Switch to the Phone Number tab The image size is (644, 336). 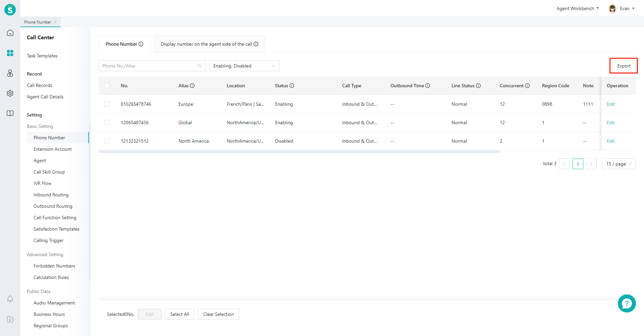pos(124,44)
